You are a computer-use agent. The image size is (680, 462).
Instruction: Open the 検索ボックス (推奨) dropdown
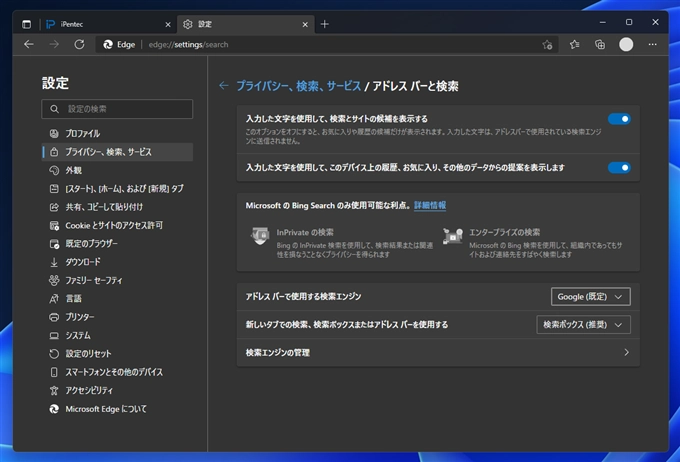coord(583,324)
